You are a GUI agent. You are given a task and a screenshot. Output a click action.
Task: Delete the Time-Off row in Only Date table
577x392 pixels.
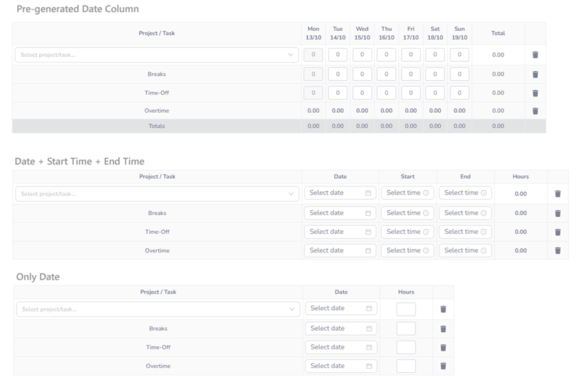click(x=443, y=347)
